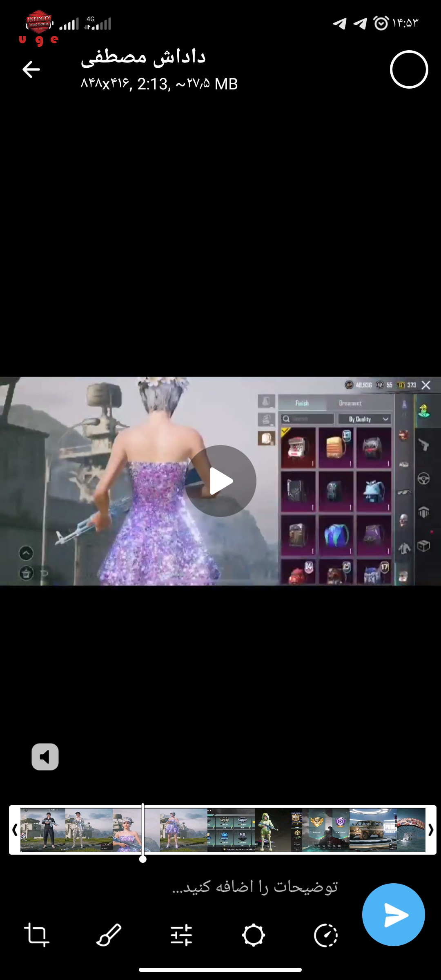
Task: Tap the 4G signal strength indicator
Action: click(x=98, y=23)
